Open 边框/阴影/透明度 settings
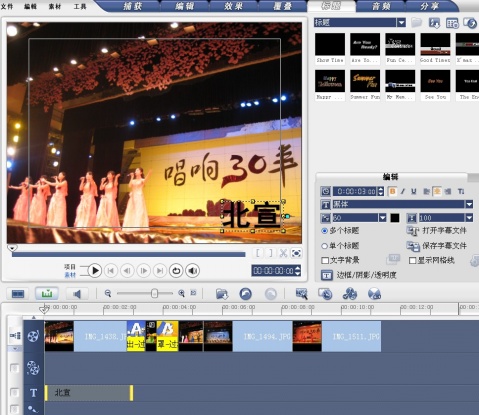 pyautogui.click(x=359, y=275)
